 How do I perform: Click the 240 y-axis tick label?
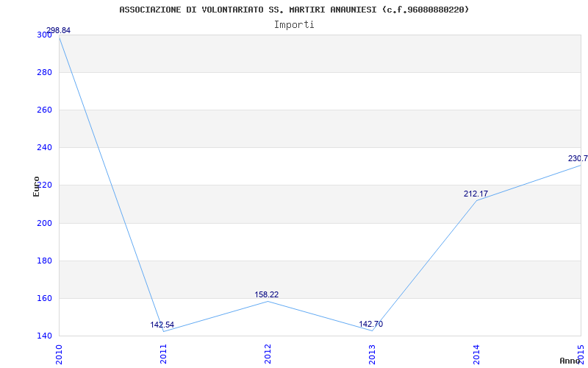click(x=44, y=148)
